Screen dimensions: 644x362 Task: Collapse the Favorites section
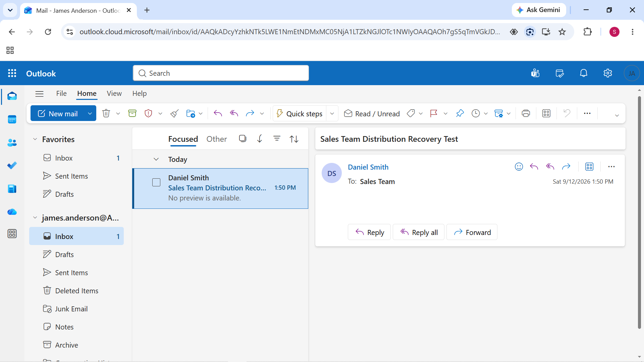(x=35, y=139)
